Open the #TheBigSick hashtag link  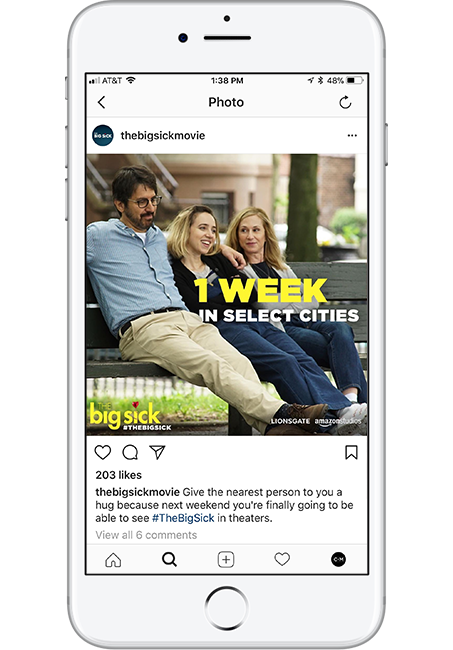183,518
